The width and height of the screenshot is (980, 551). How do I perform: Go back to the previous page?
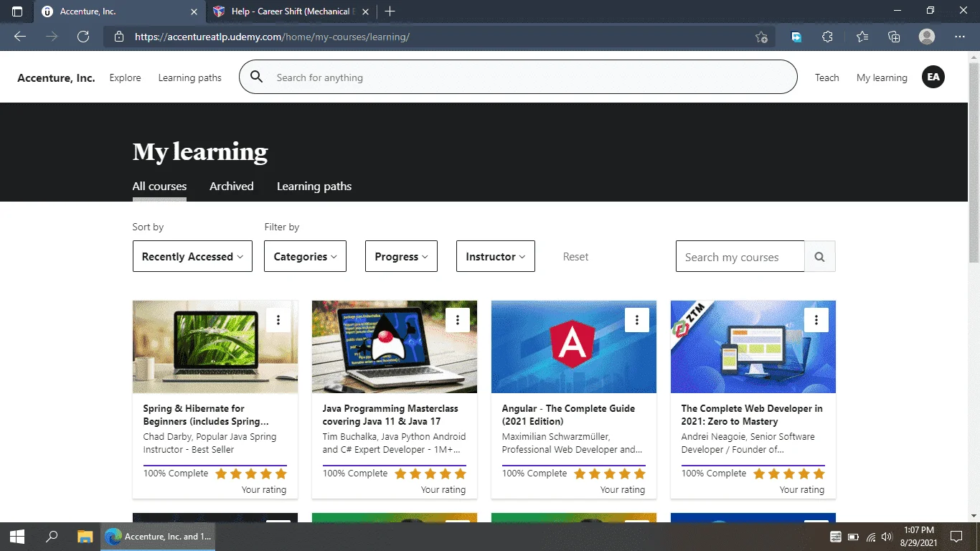(19, 37)
